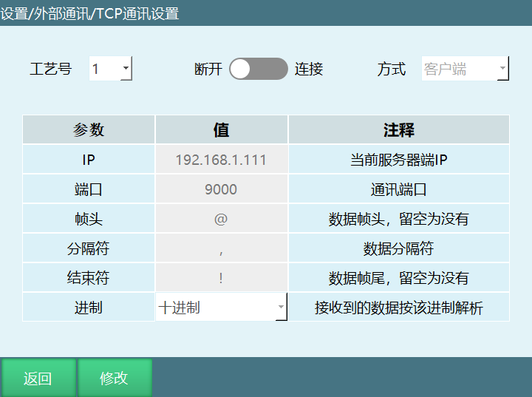Click the 结束符 value field with !
Screen dimensions: 532x397
coord(221,278)
